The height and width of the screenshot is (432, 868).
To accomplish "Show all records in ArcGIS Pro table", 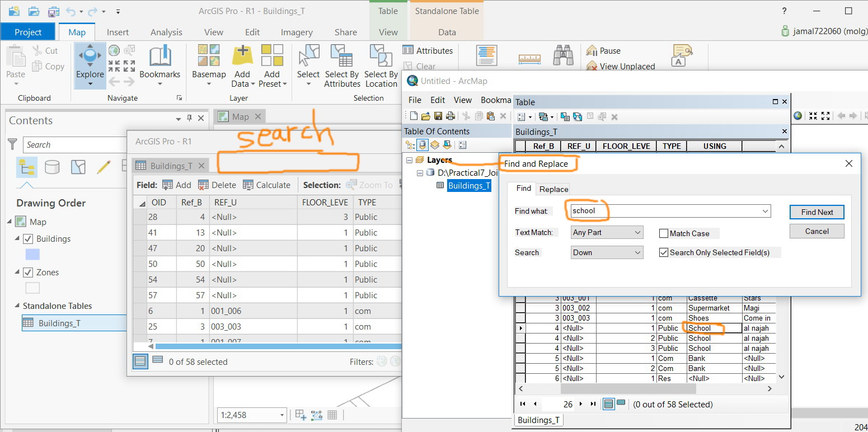I will pyautogui.click(x=140, y=361).
